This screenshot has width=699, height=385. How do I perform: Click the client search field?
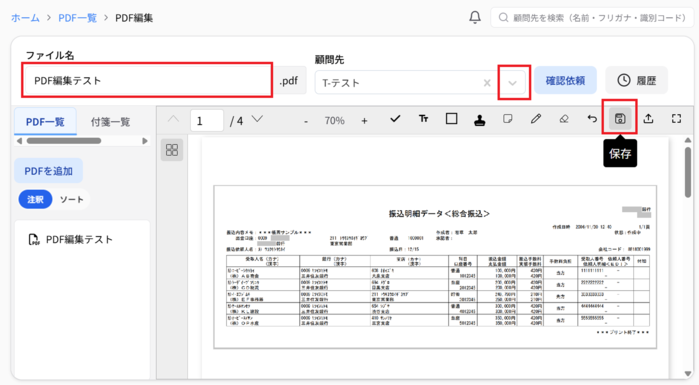(x=592, y=18)
